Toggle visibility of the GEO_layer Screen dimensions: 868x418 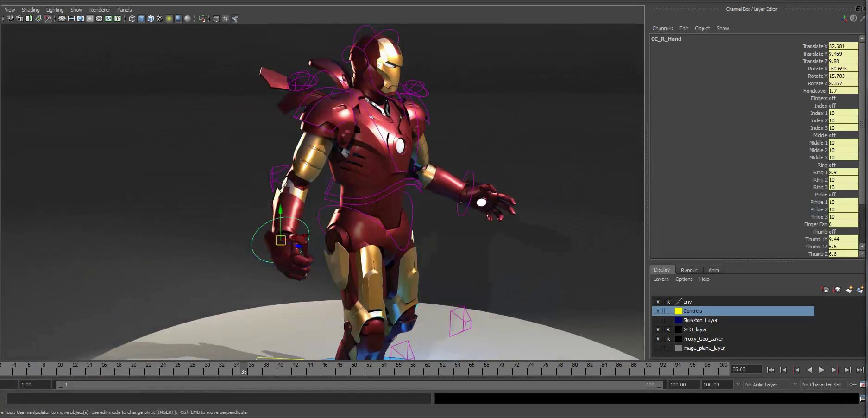click(x=658, y=329)
